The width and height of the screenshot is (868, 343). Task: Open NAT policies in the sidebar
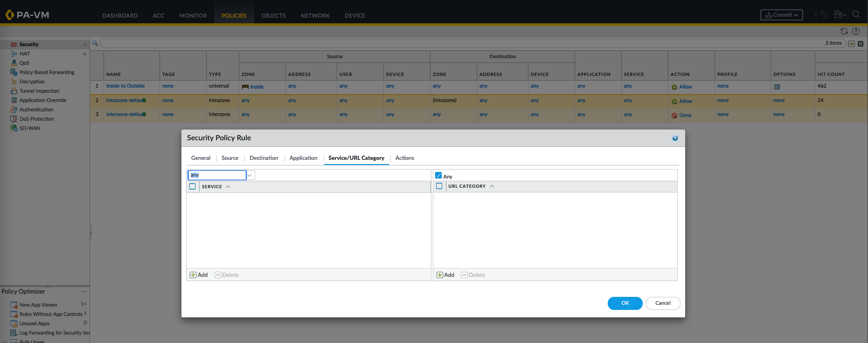click(25, 54)
